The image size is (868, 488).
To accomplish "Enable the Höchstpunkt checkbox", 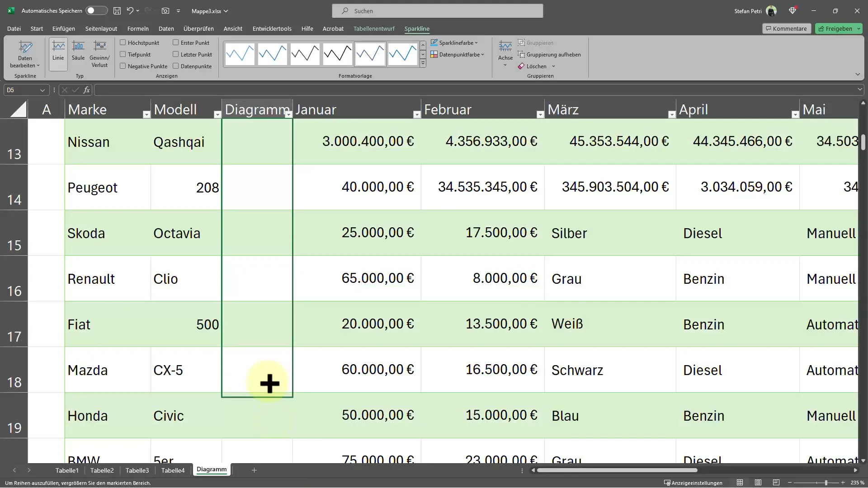I will [123, 42].
